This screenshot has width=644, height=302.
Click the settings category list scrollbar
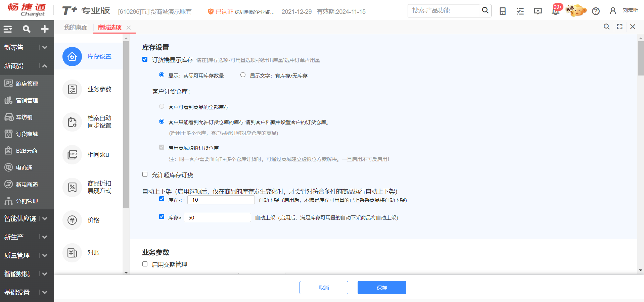click(x=126, y=124)
